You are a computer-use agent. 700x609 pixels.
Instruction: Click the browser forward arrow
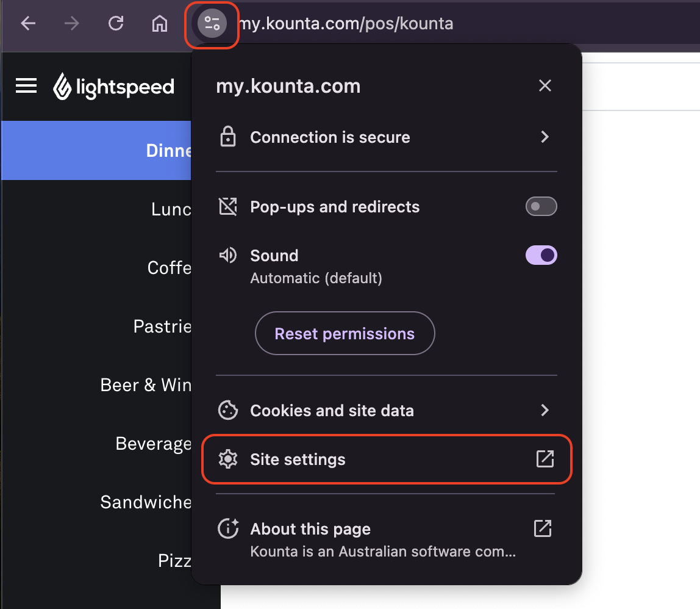[x=71, y=23]
